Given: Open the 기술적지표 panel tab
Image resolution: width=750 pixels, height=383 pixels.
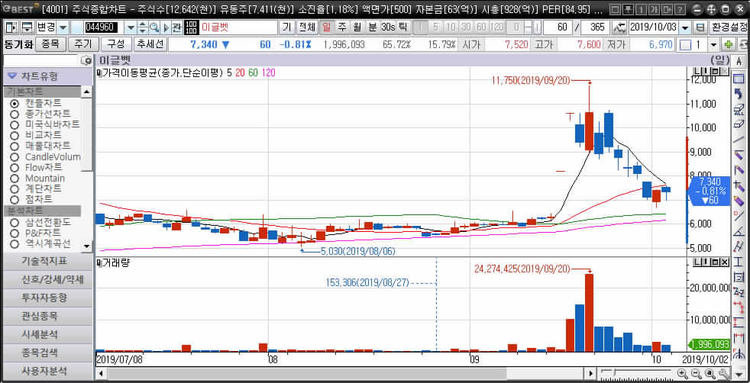Looking at the screenshot, I should pos(44,262).
